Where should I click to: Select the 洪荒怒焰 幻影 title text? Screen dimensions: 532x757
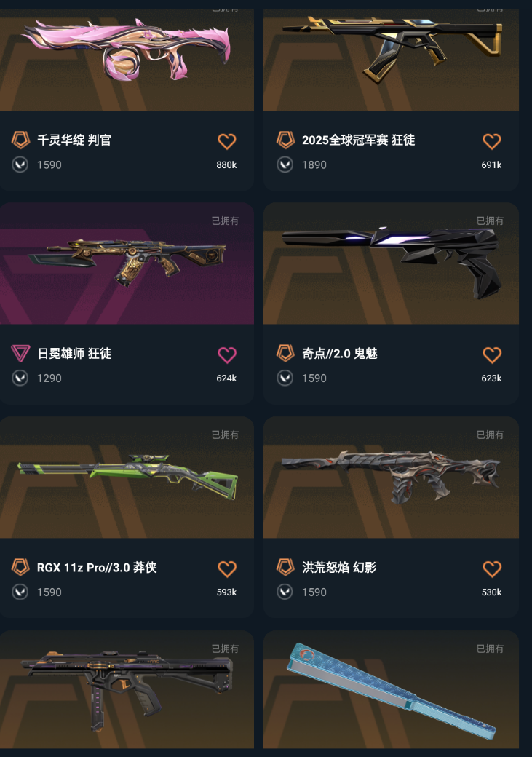(339, 567)
